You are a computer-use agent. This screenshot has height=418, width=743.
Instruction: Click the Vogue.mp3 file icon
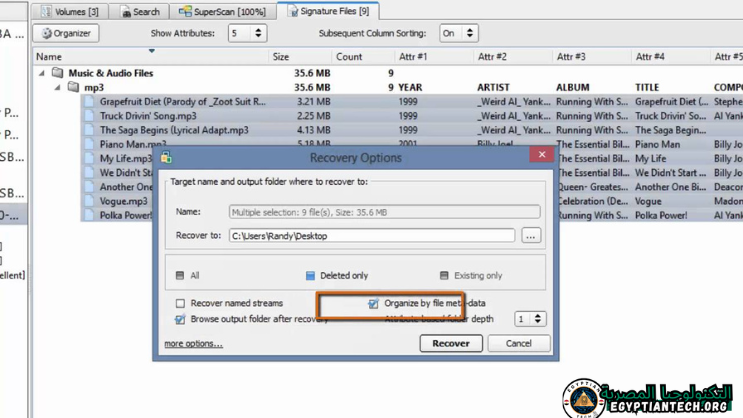[89, 201]
